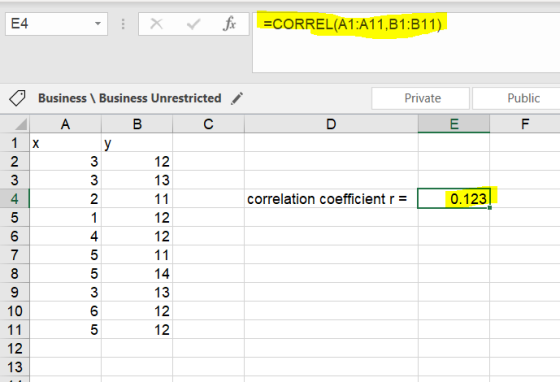Select cell B1 containing y
This screenshot has width=560, height=382.
tap(137, 143)
